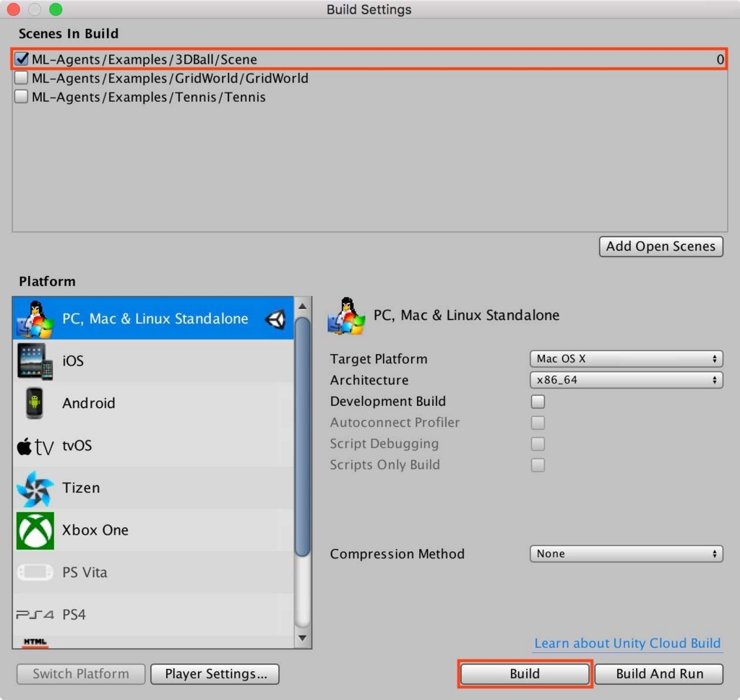Screen dimensions: 740x700
Task: Select the PS4 logo icon
Action: point(35,615)
